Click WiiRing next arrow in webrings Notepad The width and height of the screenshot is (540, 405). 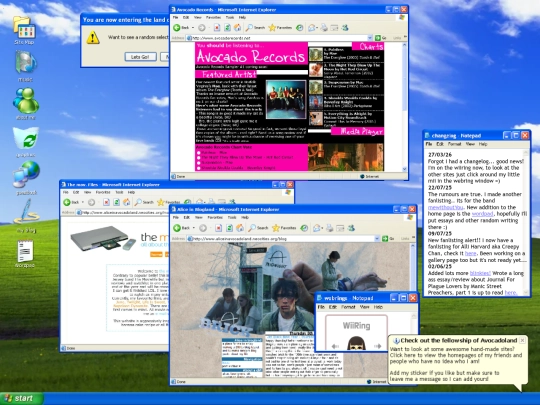(x=377, y=346)
